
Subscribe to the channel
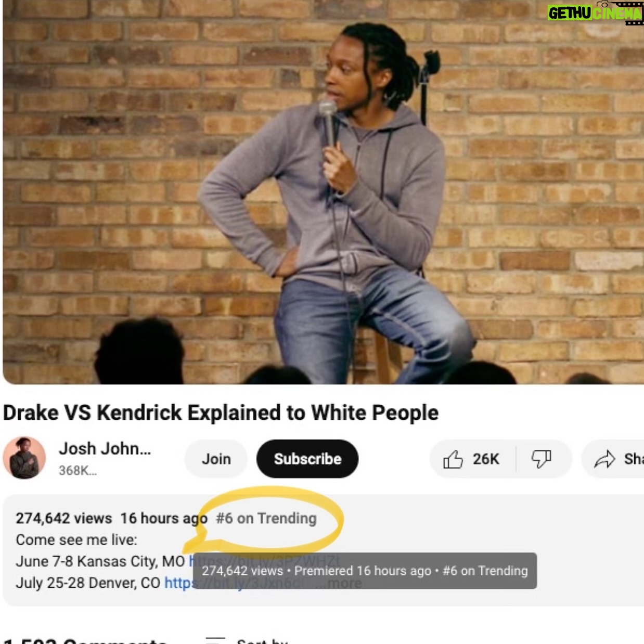coord(307,459)
